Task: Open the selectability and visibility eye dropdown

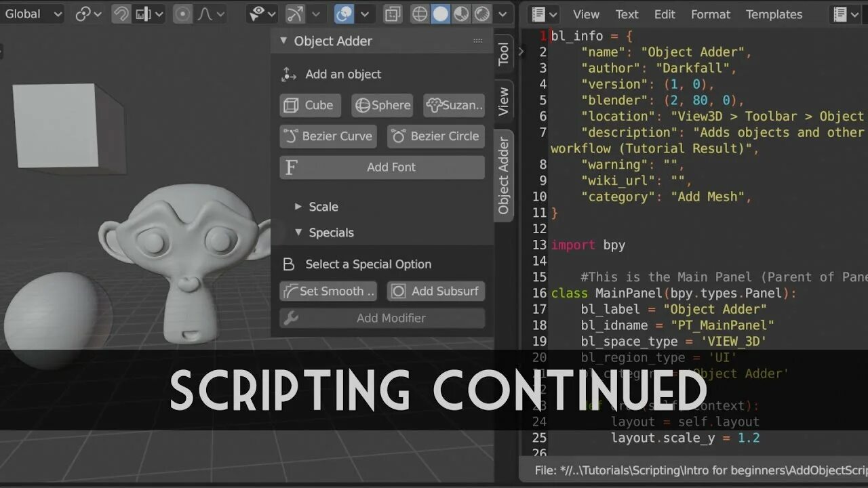Action: 263,14
